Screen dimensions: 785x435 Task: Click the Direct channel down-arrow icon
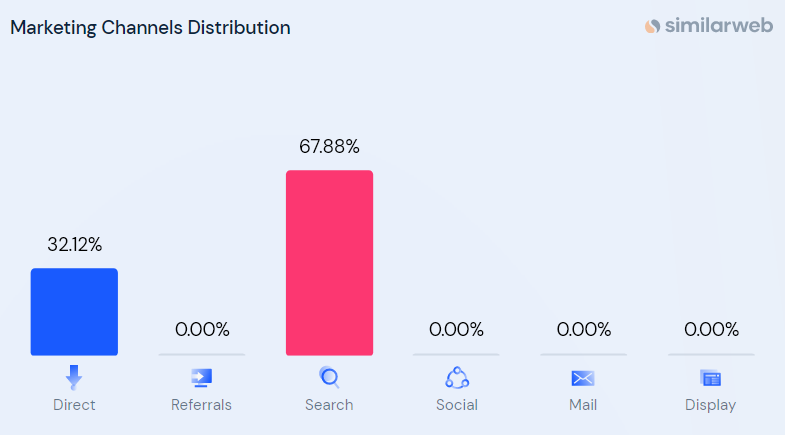click(x=74, y=377)
